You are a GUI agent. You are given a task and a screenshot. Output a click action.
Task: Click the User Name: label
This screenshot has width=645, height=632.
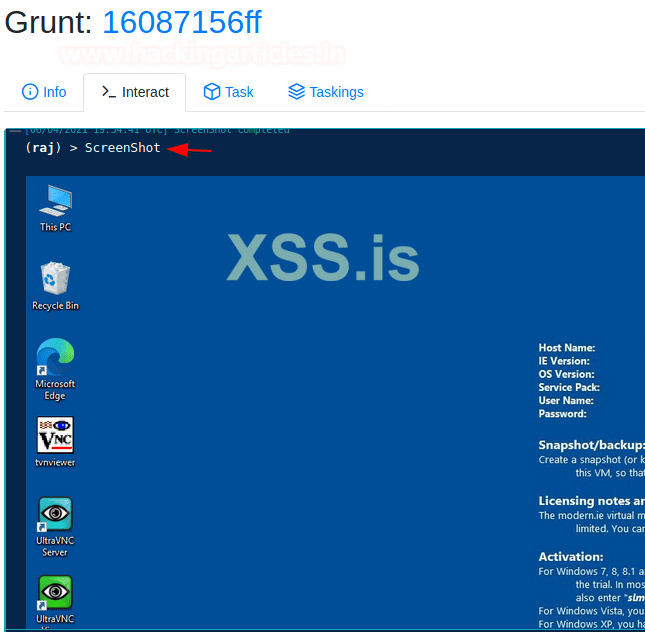(566, 400)
